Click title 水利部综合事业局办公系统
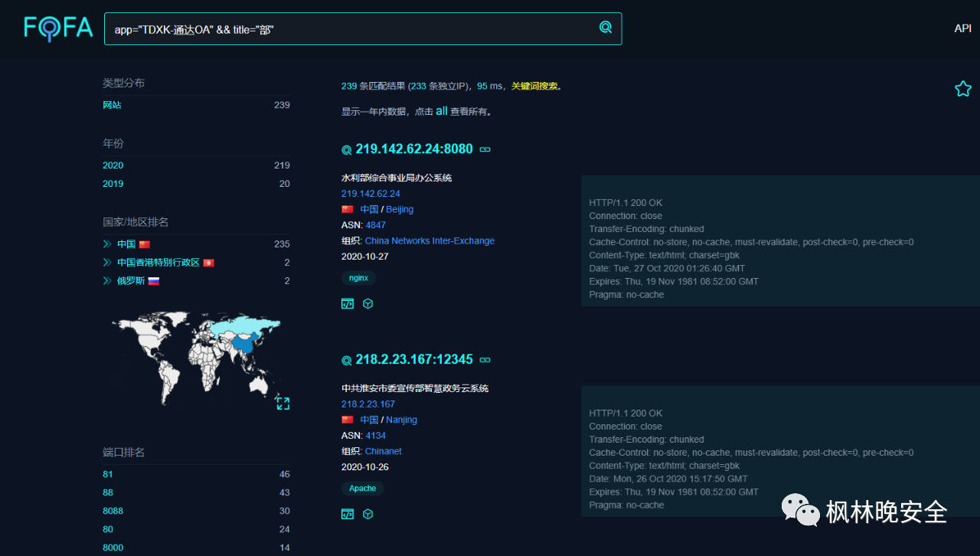Viewport: 980px width, 556px height. click(x=397, y=178)
